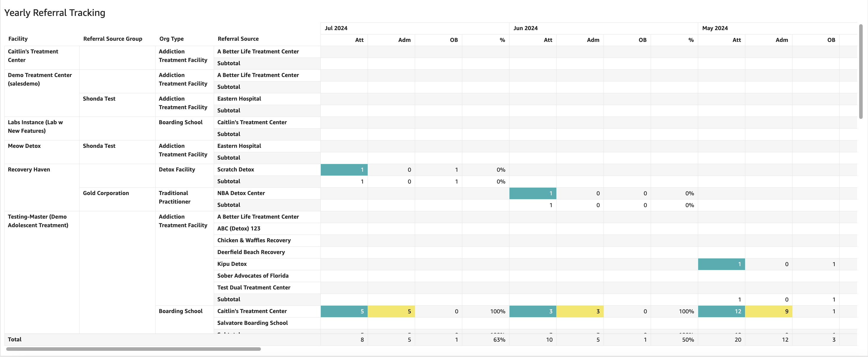868x357 pixels.
Task: Click yellow Caitlin's Treatment Center Jul Adm cell
Action: (x=391, y=311)
